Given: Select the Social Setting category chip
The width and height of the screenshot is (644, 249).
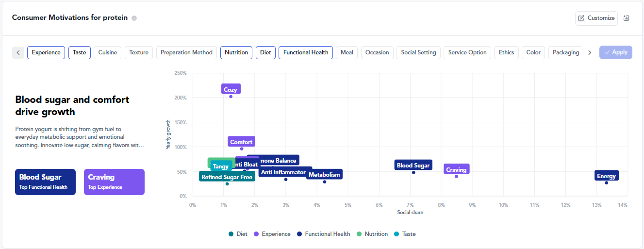Looking at the screenshot, I should pos(418,52).
